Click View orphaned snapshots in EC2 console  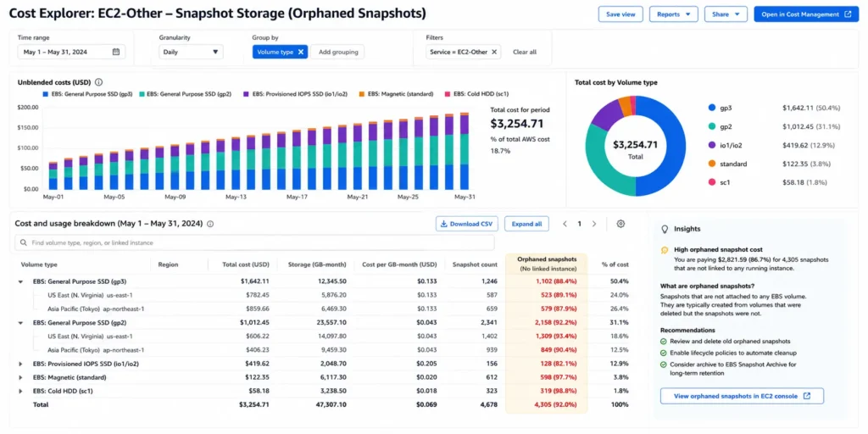(742, 396)
